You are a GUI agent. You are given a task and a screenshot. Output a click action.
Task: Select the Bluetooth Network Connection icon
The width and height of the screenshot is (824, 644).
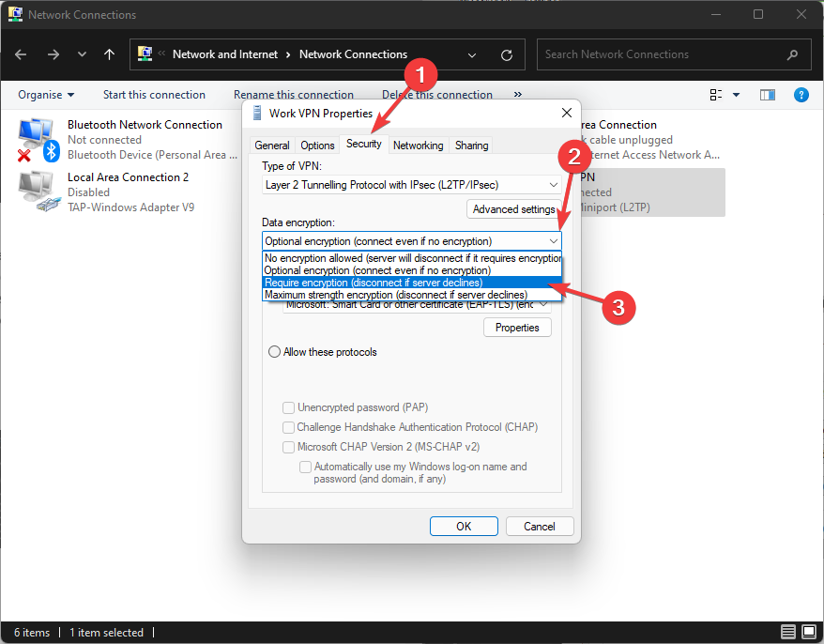[38, 139]
